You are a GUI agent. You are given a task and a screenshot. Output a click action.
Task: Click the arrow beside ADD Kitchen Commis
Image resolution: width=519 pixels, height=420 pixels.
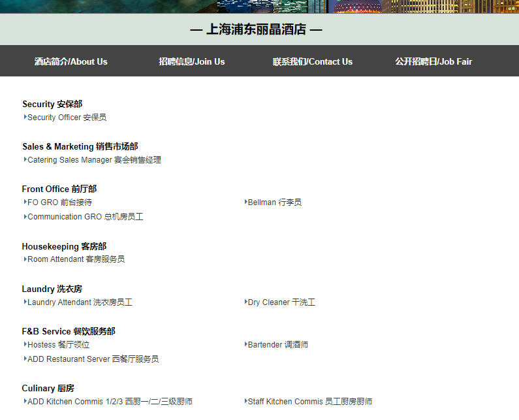point(25,401)
